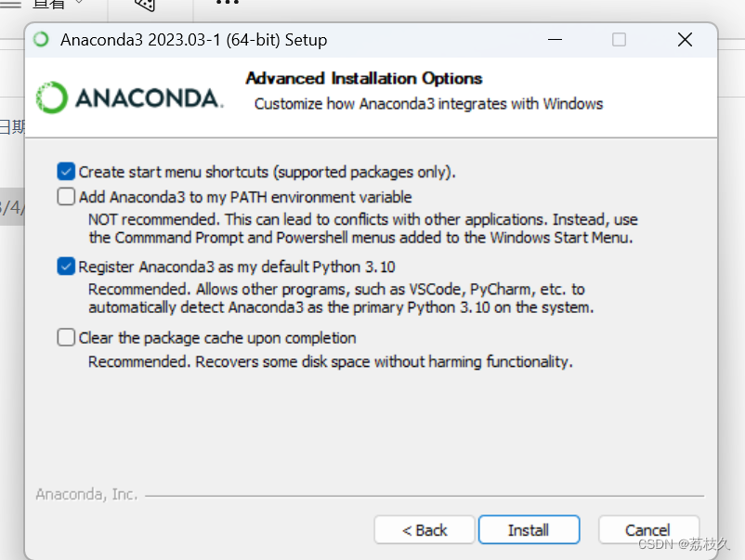Click the Anaconda, Inc. footer text
The height and width of the screenshot is (560, 745).
pos(86,494)
